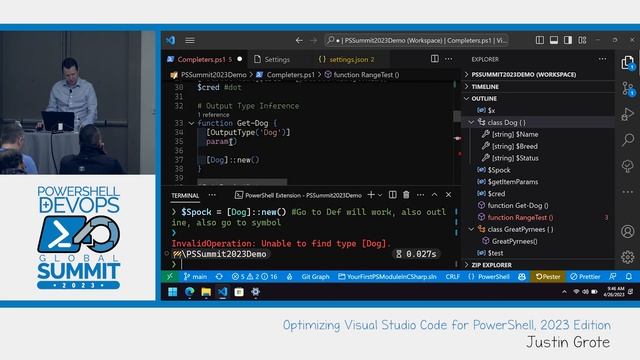Collapse class Dog in the outline
The width and height of the screenshot is (640, 360).
[x=471, y=122]
